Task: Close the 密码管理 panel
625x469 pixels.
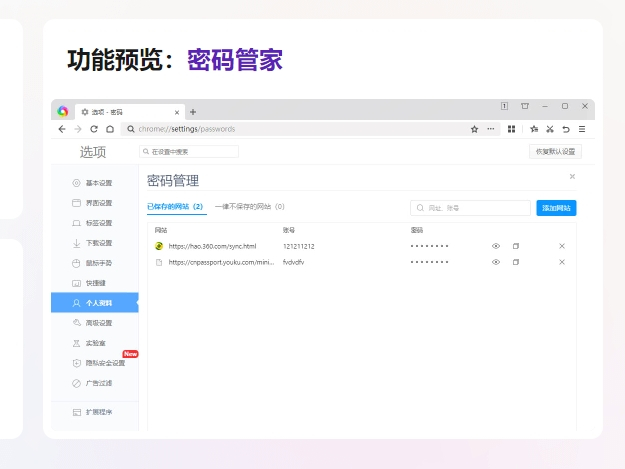Action: [572, 176]
